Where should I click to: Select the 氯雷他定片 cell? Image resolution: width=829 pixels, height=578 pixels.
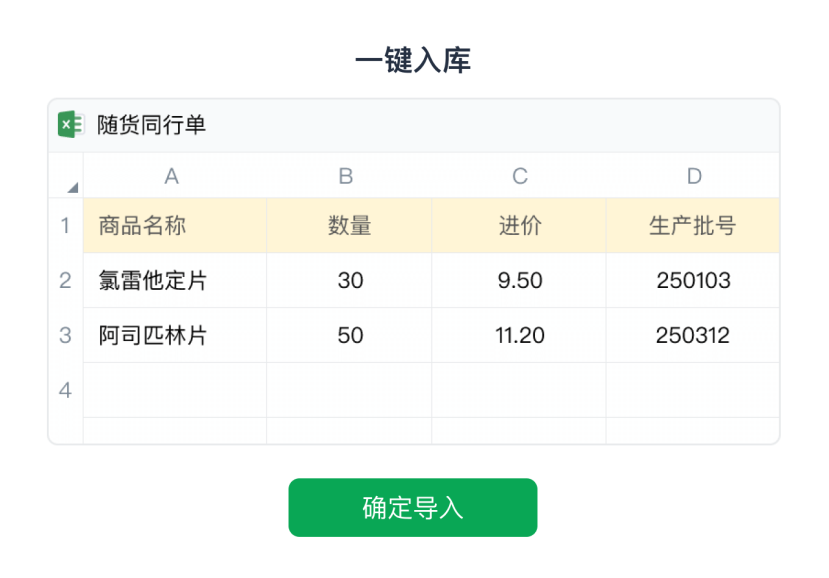coord(174,281)
